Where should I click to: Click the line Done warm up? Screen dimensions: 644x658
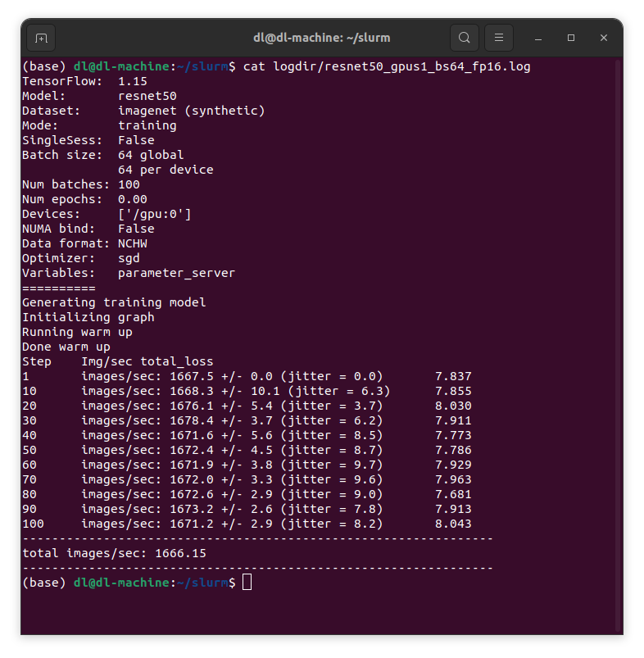66,347
